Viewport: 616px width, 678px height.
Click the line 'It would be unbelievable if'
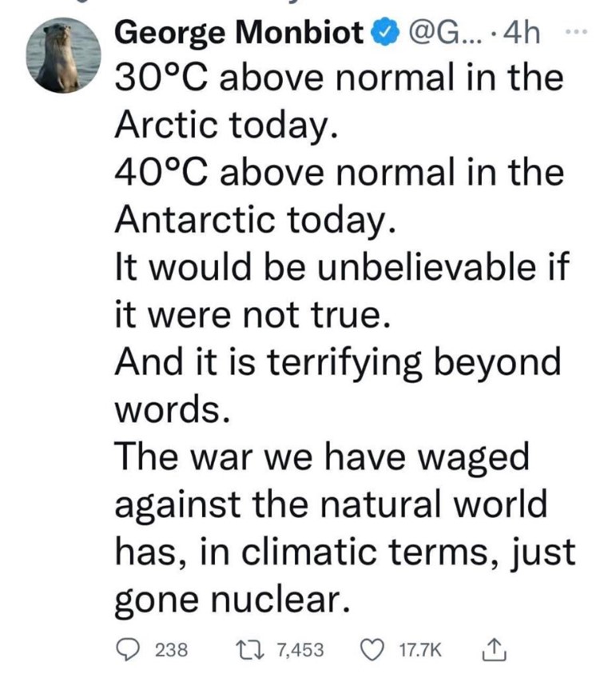(x=343, y=266)
